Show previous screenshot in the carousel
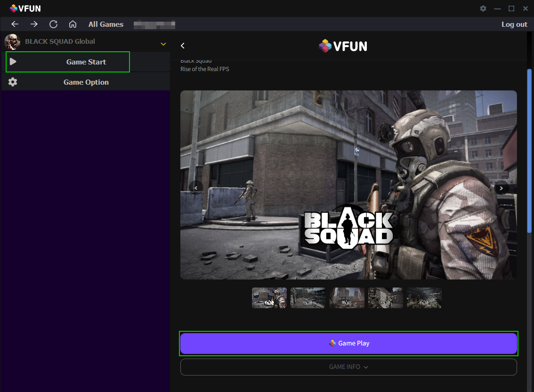 (x=196, y=188)
